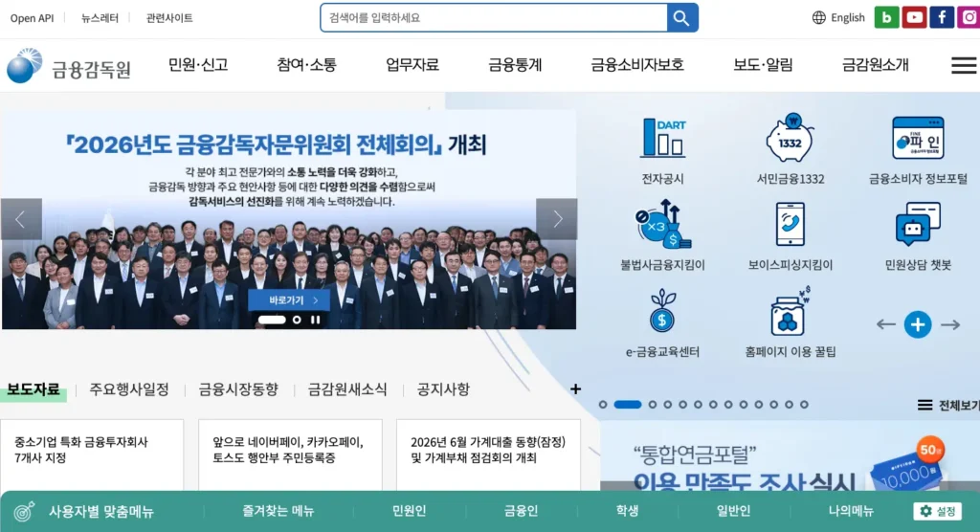Screen dimensions: 980x532
Task: Select the last promo carousel dot
Action: pyautogui.click(x=804, y=405)
